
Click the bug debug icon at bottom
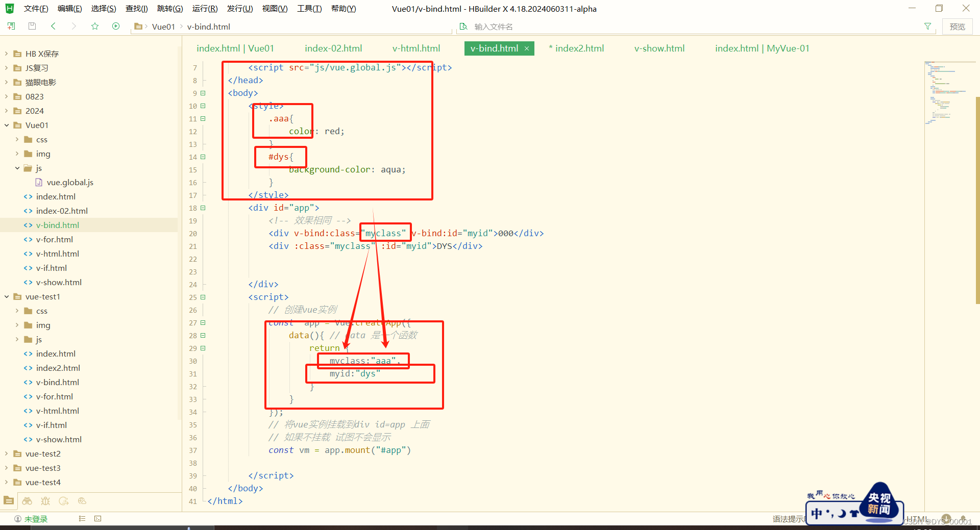click(x=45, y=501)
